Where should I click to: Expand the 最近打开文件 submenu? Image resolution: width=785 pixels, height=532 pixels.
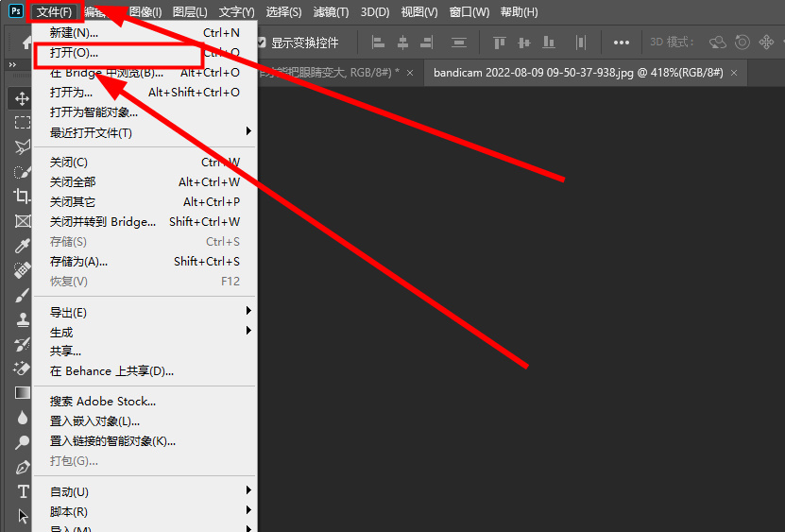142,132
